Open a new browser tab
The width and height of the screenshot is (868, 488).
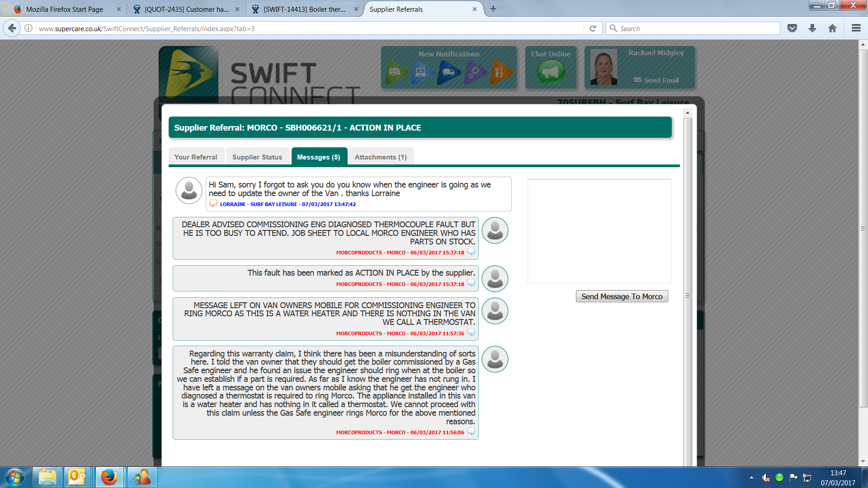(x=493, y=9)
